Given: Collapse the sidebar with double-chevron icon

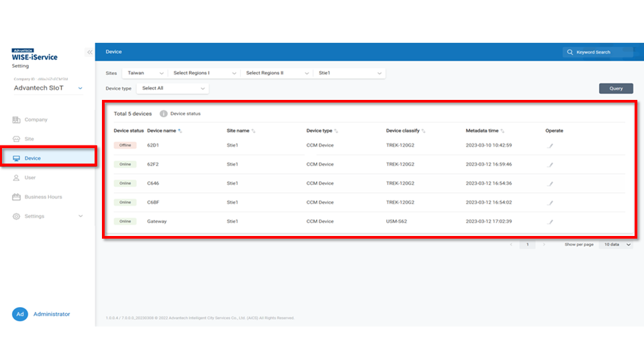Looking at the screenshot, I should point(90,52).
